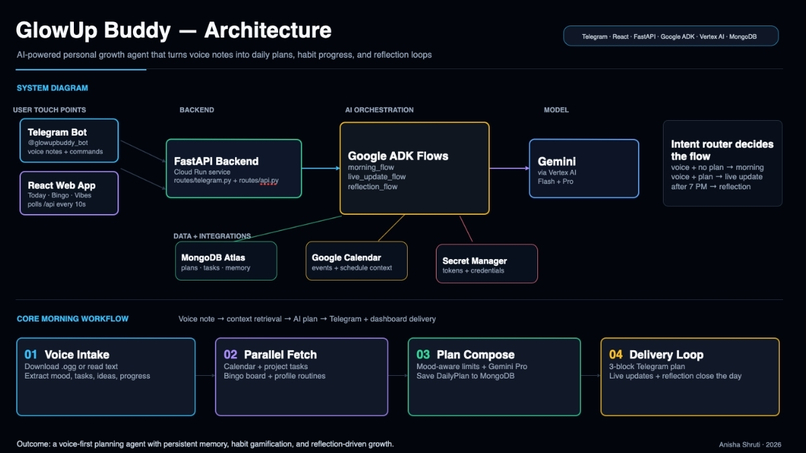
Task: Select the Gemini model box
Action: 584,168
